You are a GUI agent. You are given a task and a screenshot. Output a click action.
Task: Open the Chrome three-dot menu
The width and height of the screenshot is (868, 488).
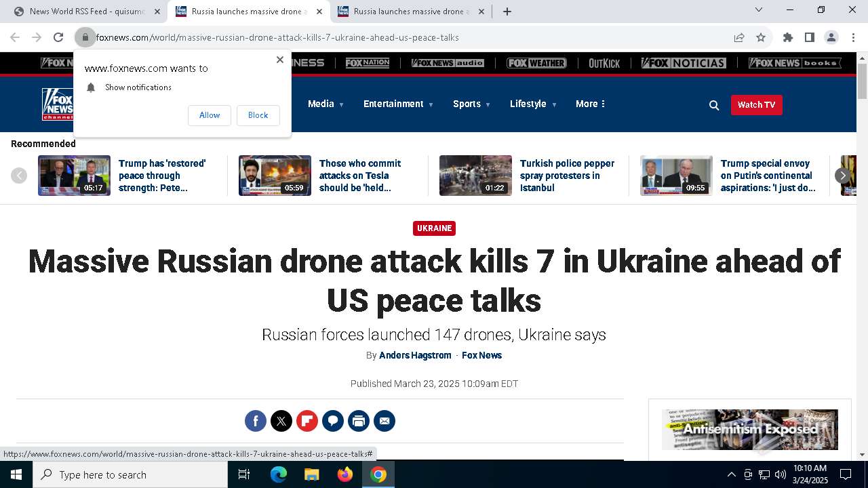pos(853,37)
